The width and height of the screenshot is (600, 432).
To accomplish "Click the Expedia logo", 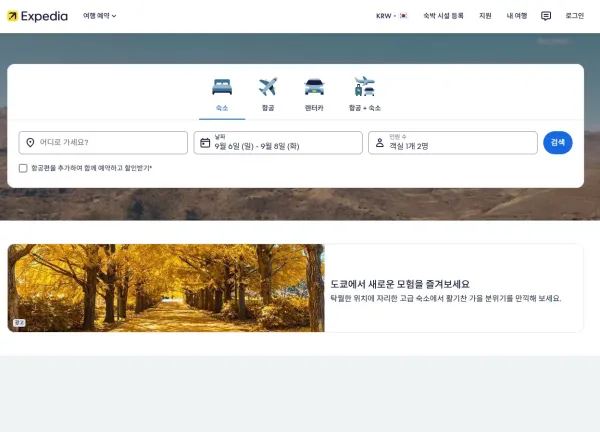I will click(38, 16).
